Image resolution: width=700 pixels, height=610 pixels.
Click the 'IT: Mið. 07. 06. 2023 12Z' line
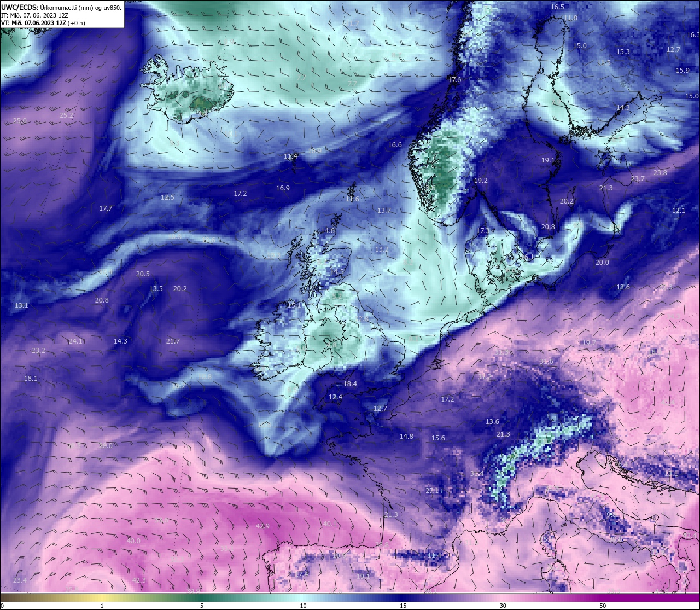coord(34,15)
